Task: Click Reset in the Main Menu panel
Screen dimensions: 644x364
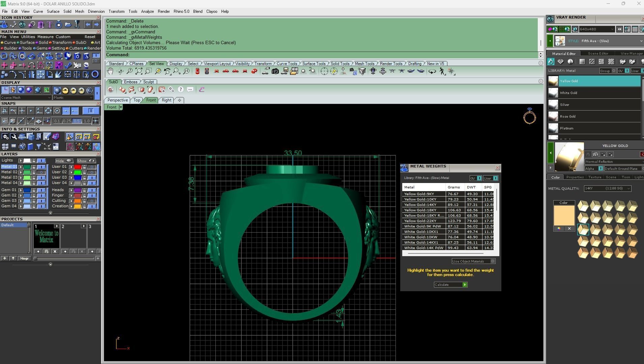Action: pos(90,37)
